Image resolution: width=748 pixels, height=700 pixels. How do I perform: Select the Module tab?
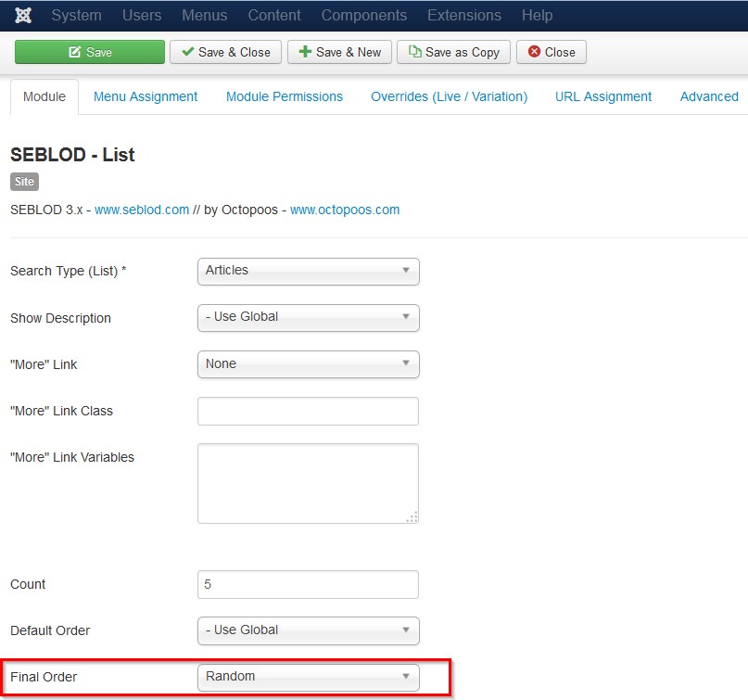pyautogui.click(x=44, y=96)
